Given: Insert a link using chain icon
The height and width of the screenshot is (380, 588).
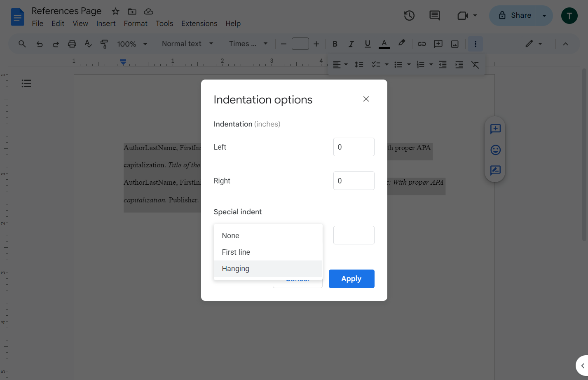Looking at the screenshot, I should coord(422,44).
